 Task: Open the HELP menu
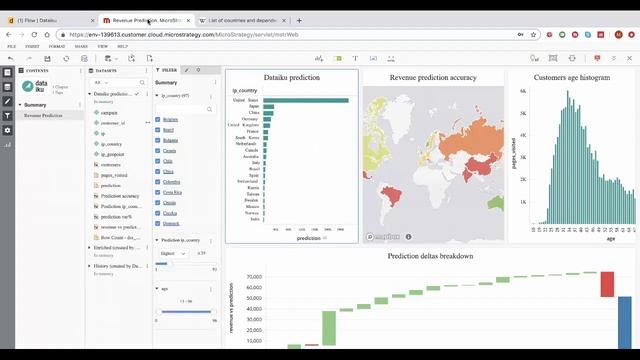coord(122,47)
